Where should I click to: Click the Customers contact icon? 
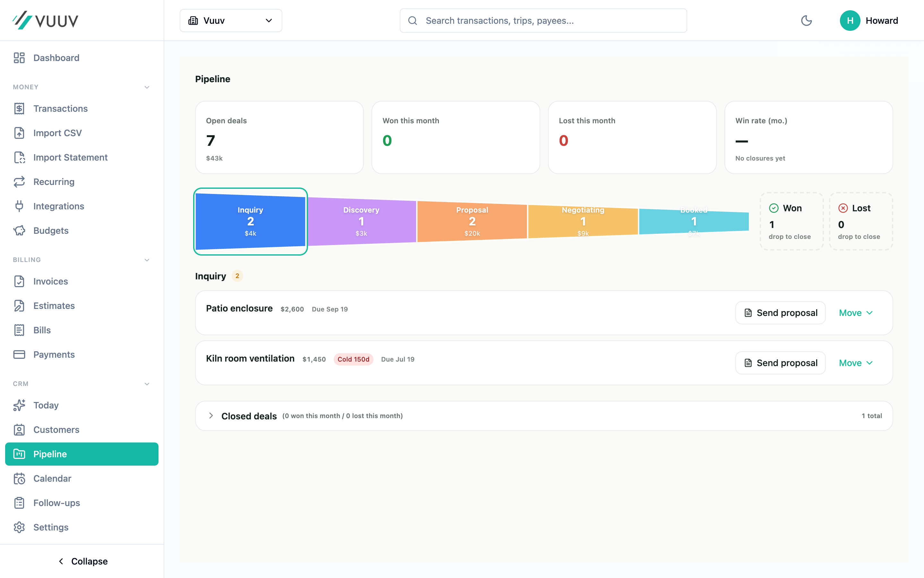pos(19,430)
